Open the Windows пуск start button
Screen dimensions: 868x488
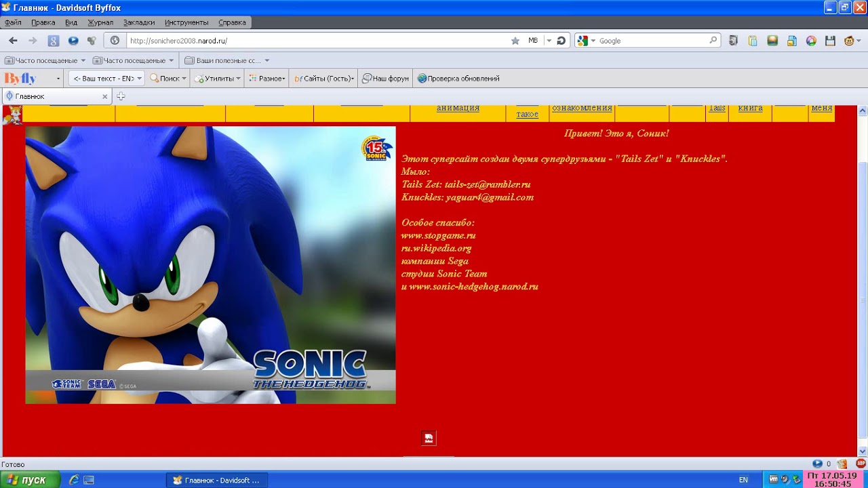[x=31, y=480]
